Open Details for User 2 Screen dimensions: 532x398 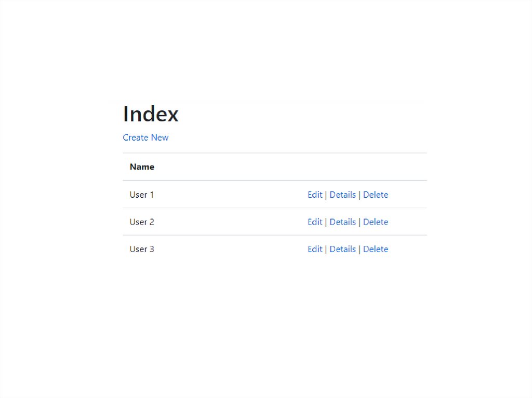coord(342,222)
